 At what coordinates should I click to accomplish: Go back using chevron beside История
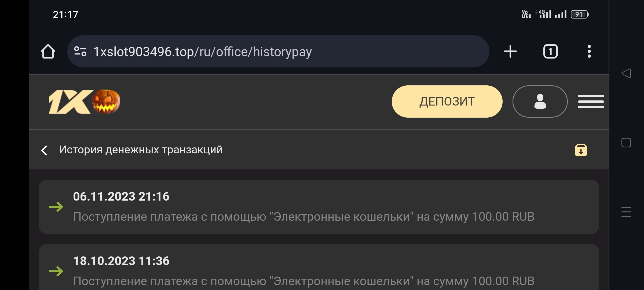click(x=44, y=150)
